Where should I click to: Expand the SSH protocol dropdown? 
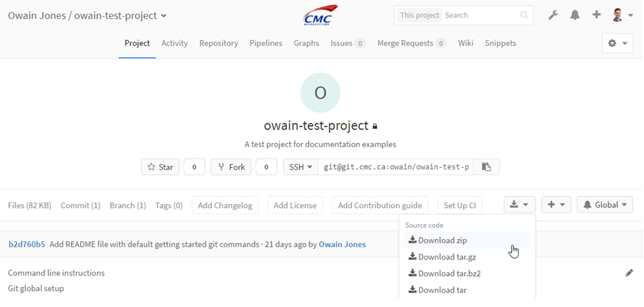pyautogui.click(x=300, y=167)
